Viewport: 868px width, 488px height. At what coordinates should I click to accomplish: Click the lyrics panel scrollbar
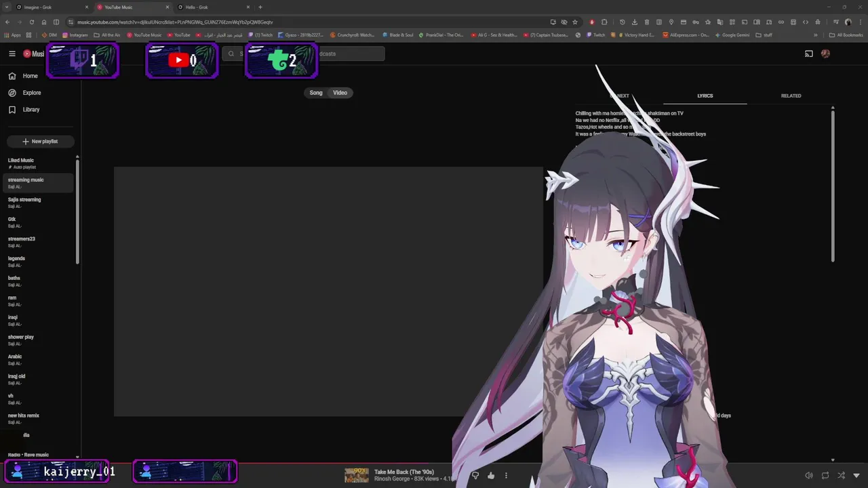(x=833, y=186)
